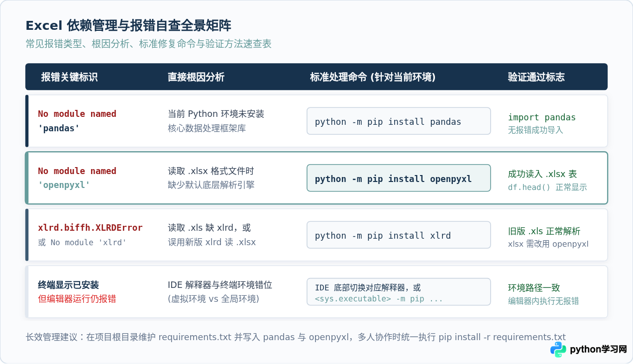This screenshot has height=364, width=633.
Task: Click the 终端显示已安装 text
Action: pos(68,285)
